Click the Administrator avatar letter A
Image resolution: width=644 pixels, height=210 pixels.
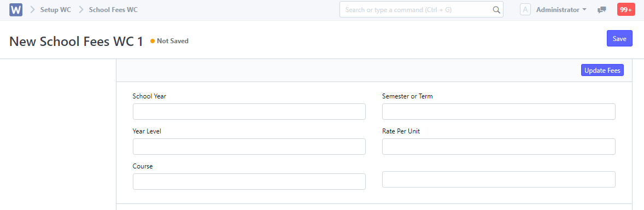pos(525,10)
